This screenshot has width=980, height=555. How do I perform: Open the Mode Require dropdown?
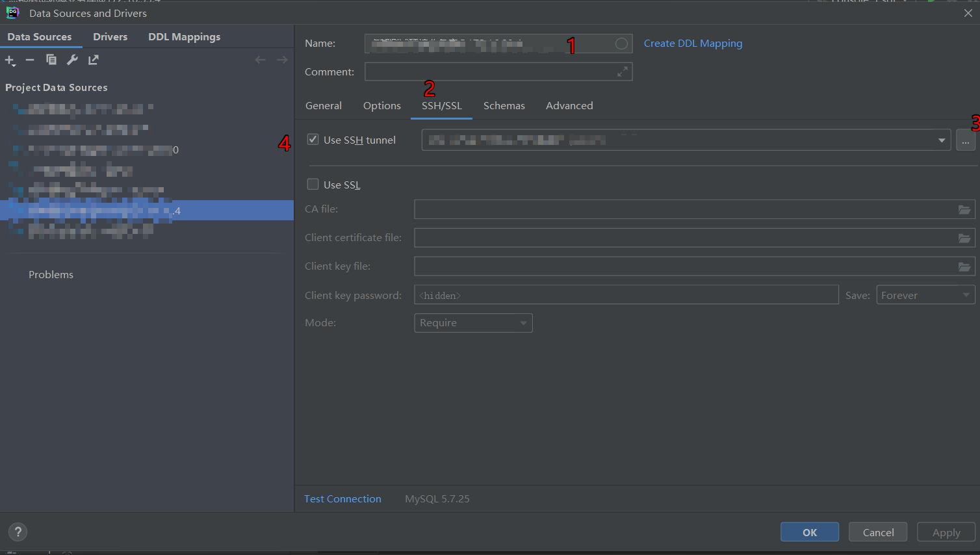point(473,323)
